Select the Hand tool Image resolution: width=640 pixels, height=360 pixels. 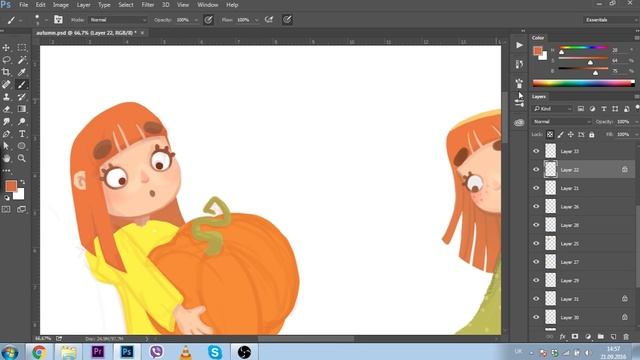pyautogui.click(x=6, y=158)
